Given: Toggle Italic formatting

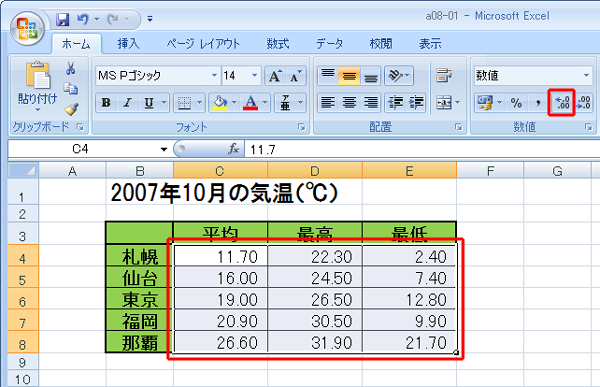Looking at the screenshot, I should [127, 103].
